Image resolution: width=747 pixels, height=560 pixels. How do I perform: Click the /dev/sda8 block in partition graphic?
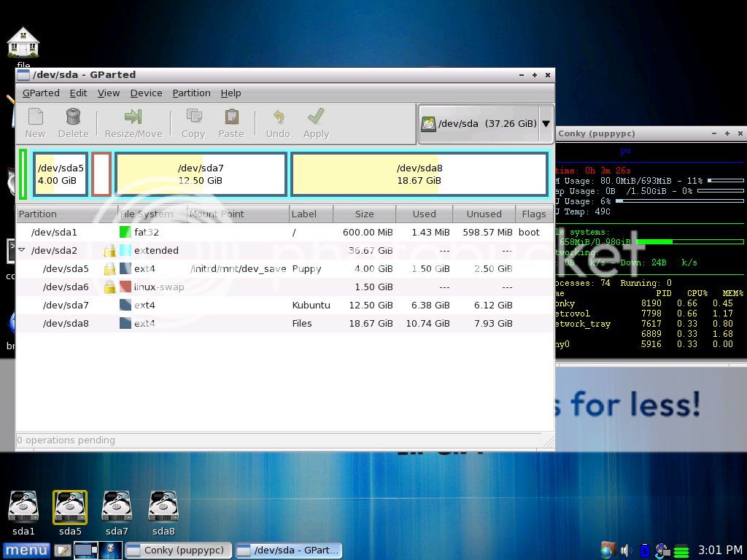(x=420, y=174)
